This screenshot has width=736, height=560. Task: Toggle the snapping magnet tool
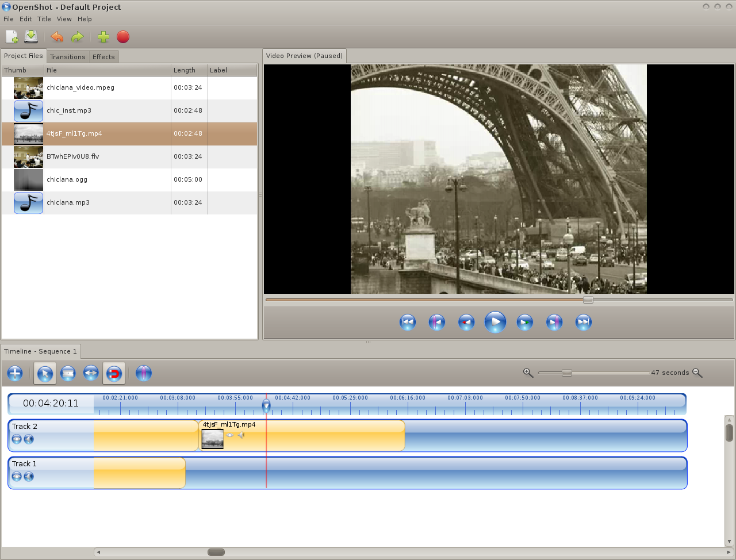coord(114,373)
